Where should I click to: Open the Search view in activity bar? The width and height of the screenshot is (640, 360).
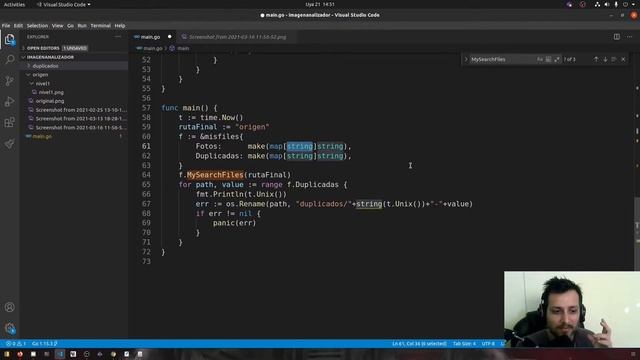tap(10, 60)
